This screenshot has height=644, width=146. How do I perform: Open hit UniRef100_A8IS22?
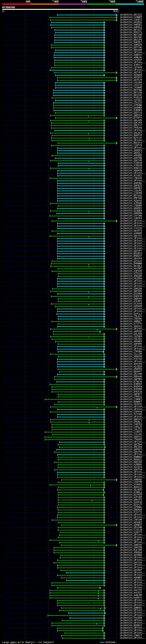click(x=131, y=15)
